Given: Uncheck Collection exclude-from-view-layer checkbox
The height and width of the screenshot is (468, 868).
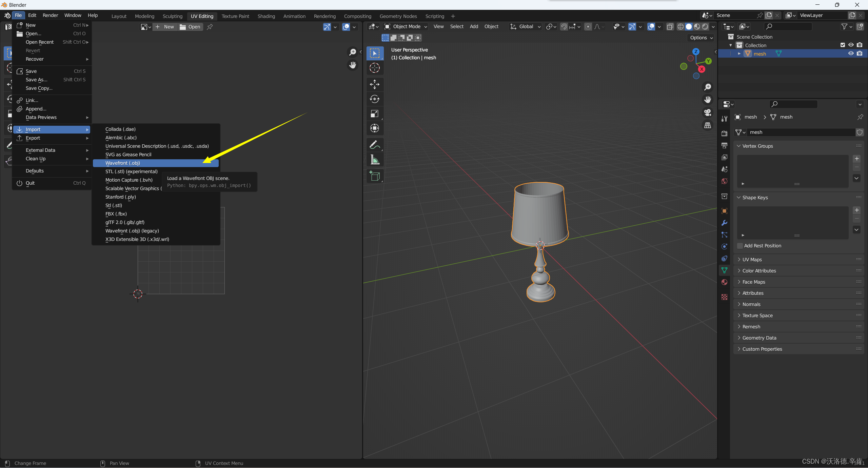Looking at the screenshot, I should click(843, 45).
